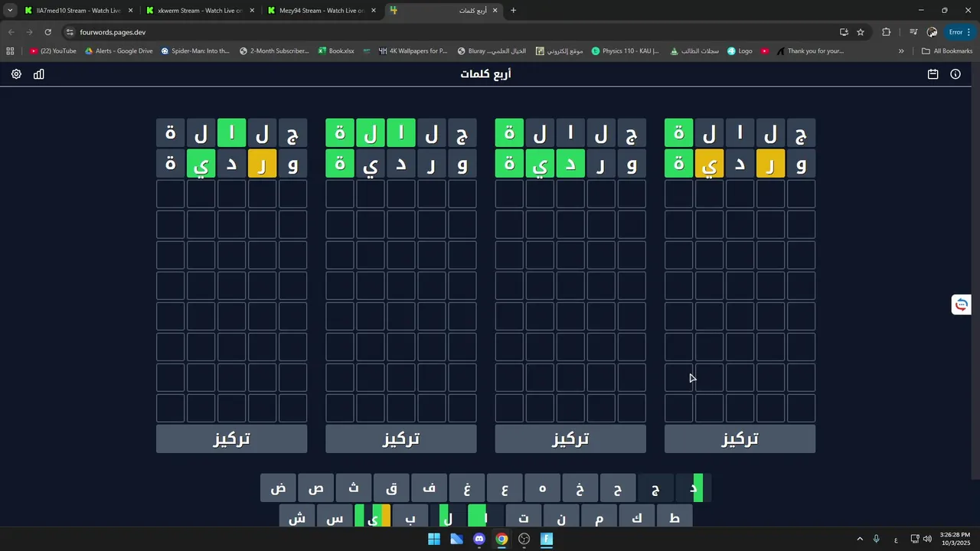
Task: Click تركيز button under third board from left
Action: pyautogui.click(x=570, y=439)
